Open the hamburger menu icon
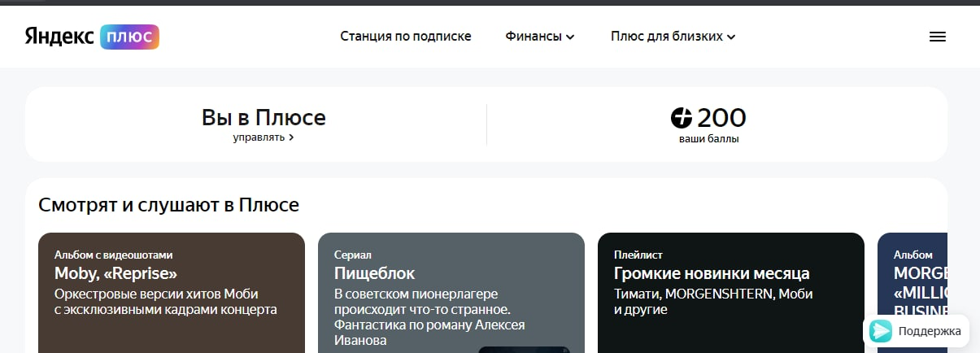980x353 pixels. point(937,37)
